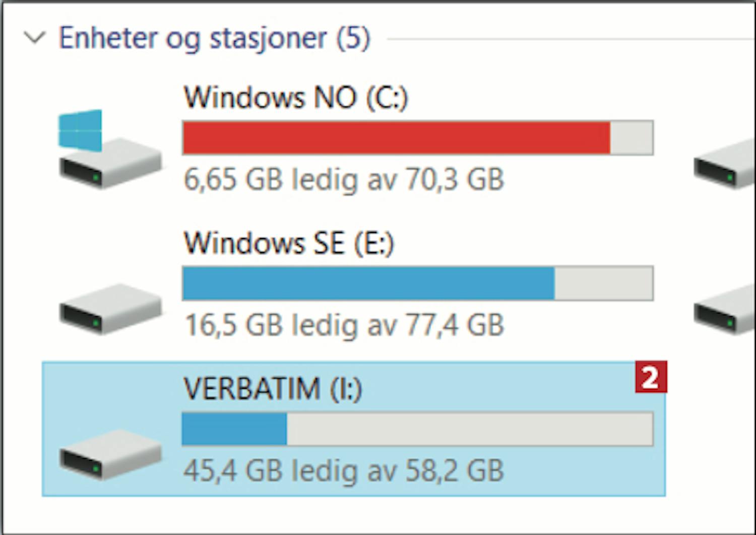Click the partial drive icon right of Windows SE
756x535 pixels.
[x=725, y=310]
